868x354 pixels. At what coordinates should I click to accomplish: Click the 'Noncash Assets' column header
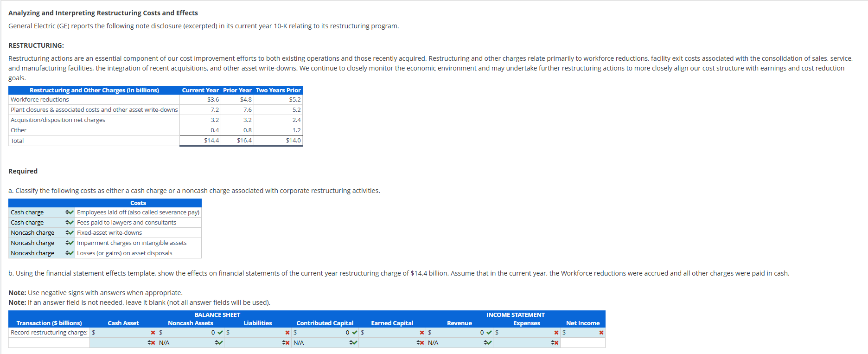coord(191,323)
